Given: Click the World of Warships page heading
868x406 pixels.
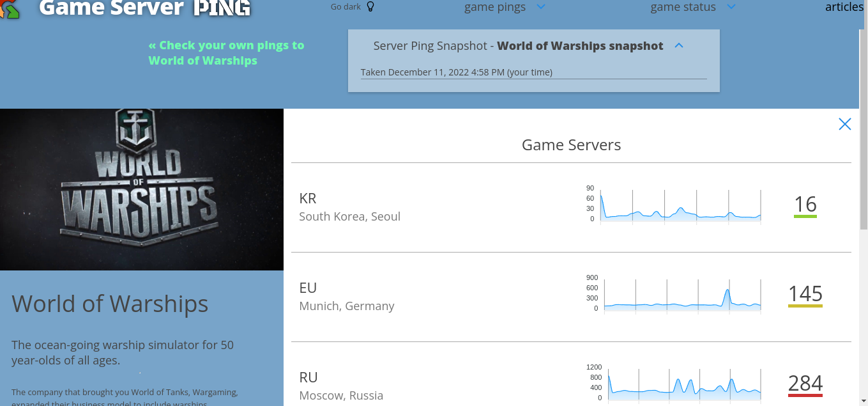Looking at the screenshot, I should click(x=110, y=304).
